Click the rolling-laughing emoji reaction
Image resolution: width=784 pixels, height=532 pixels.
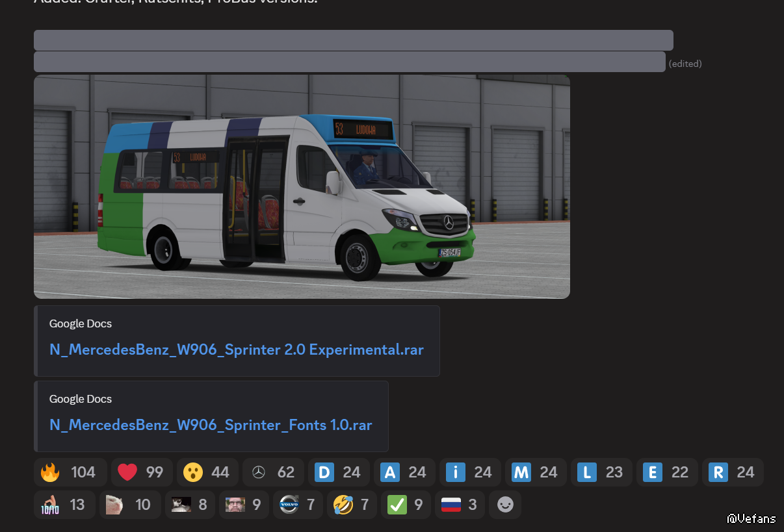pyautogui.click(x=352, y=505)
